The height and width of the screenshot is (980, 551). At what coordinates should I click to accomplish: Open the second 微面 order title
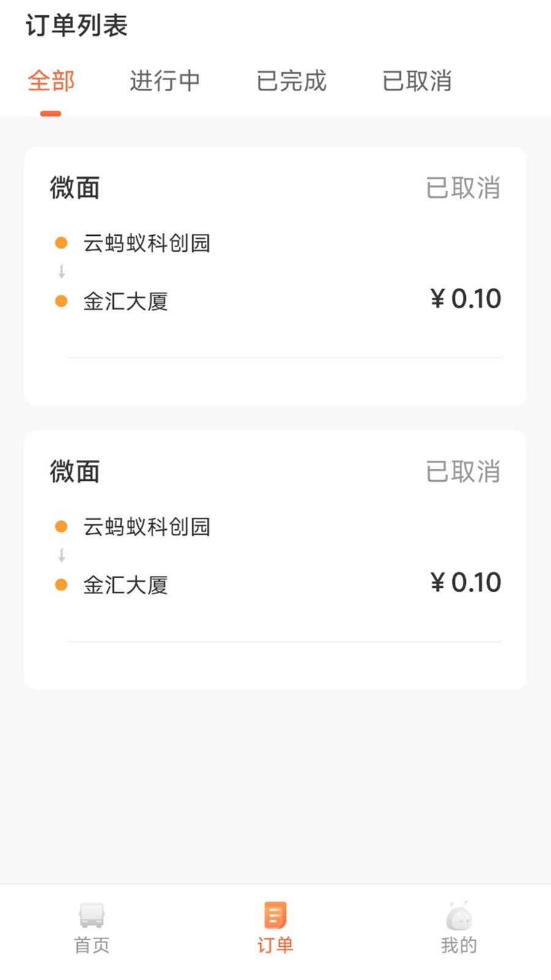coord(75,472)
